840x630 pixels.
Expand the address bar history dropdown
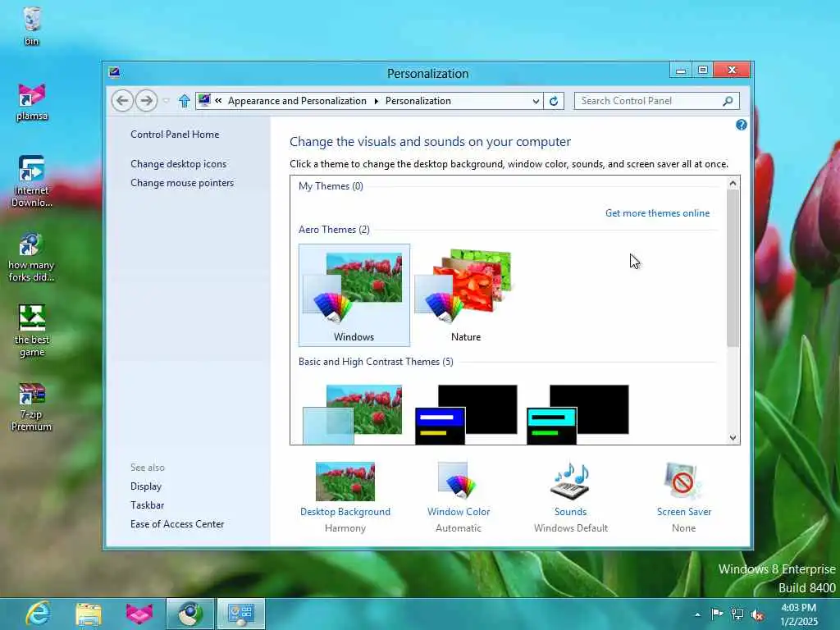click(x=535, y=101)
